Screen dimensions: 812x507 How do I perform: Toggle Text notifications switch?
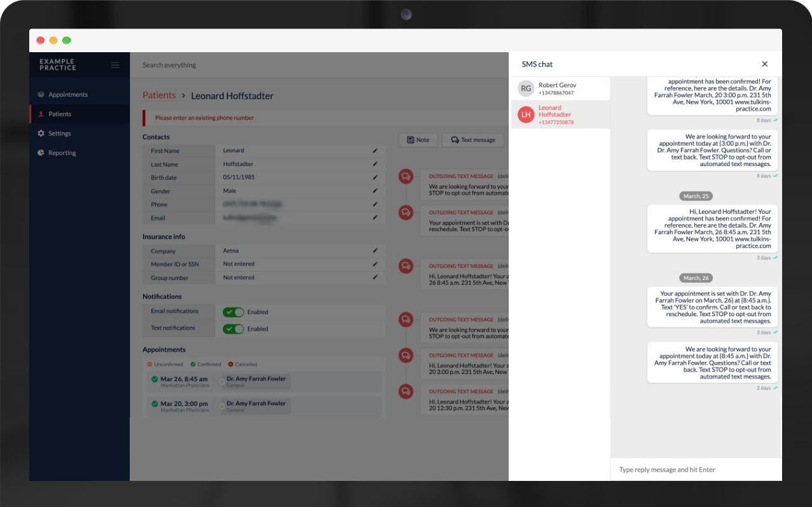233,329
